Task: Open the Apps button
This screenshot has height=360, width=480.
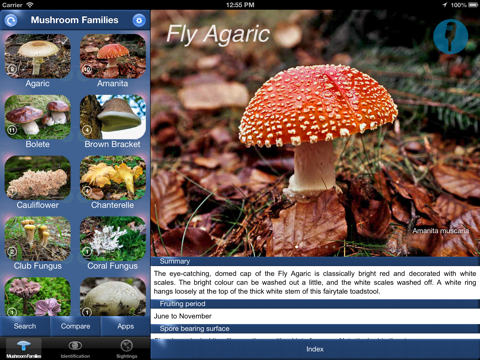Action: coord(126,326)
